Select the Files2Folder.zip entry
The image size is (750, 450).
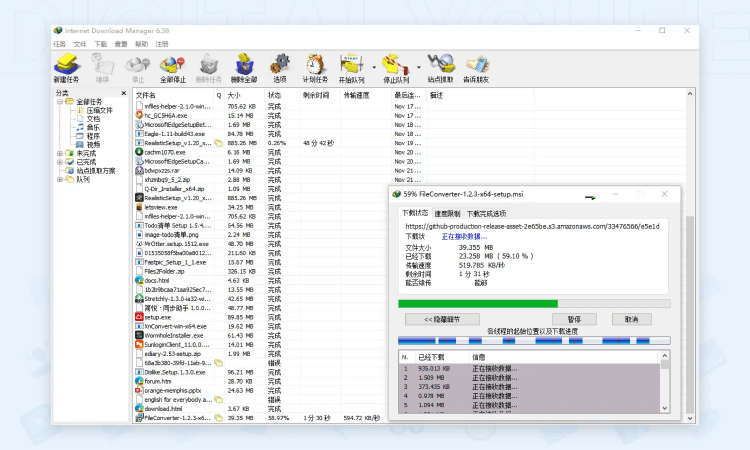pos(164,271)
